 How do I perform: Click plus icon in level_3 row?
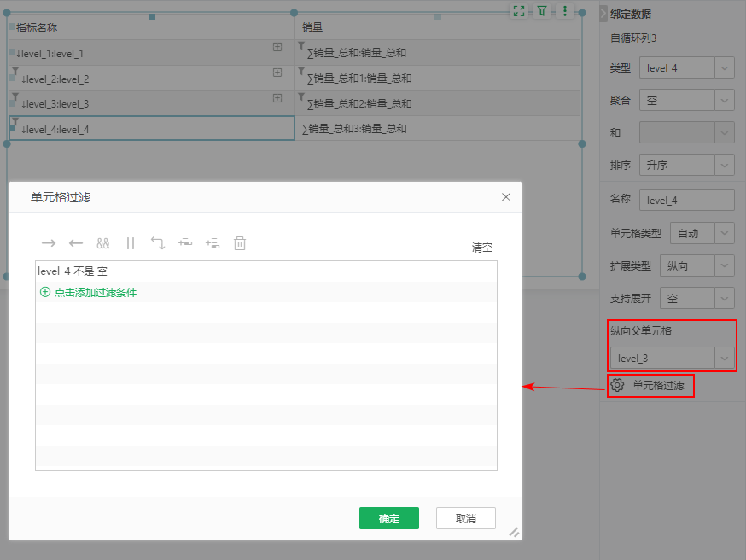coord(277,98)
